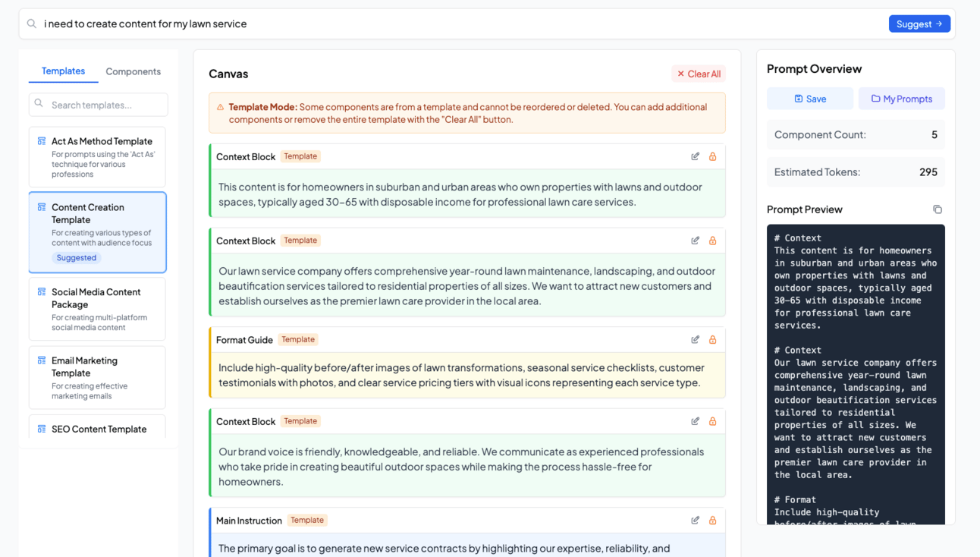Pick the Email Marketing Template
Screen dimensions: 980x557
click(97, 377)
